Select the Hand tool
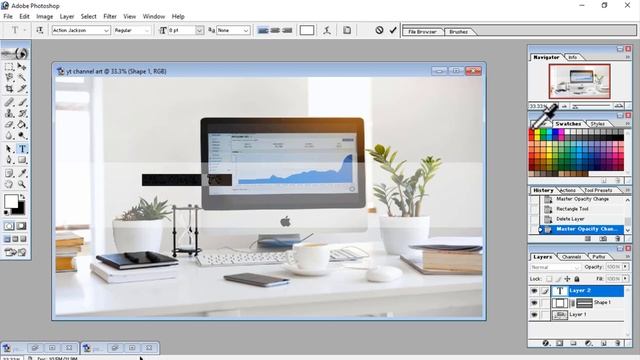Viewport: 640px width, 360px height. [9, 184]
